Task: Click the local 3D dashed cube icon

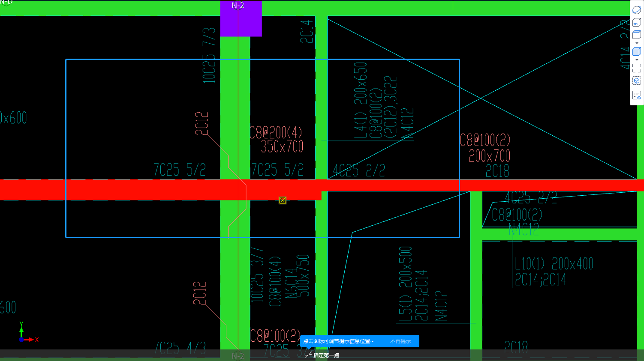Action: (637, 81)
